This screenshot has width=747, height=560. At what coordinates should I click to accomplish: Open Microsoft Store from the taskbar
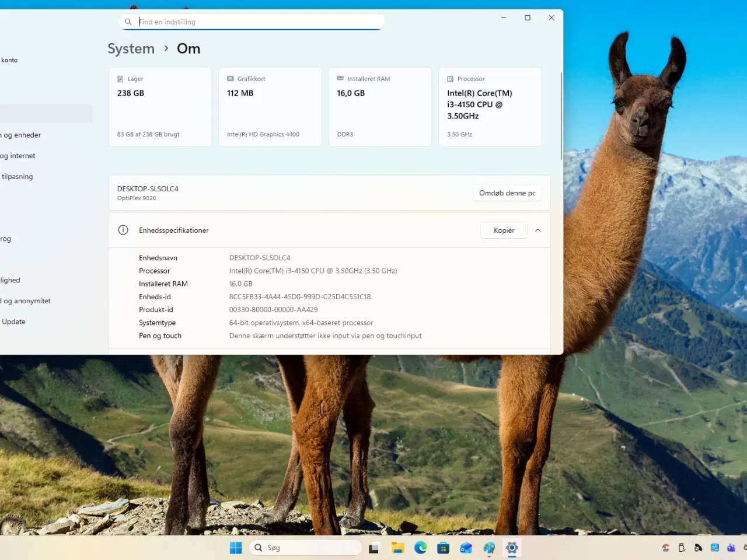[443, 548]
